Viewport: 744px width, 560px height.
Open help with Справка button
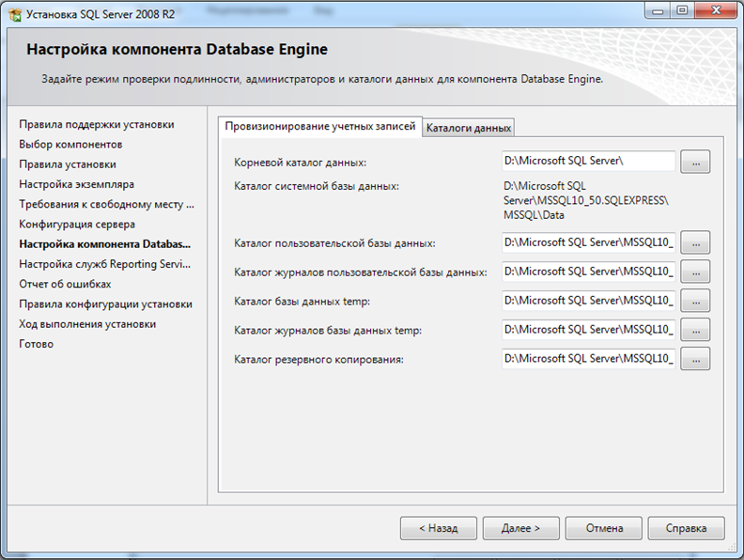[686, 528]
